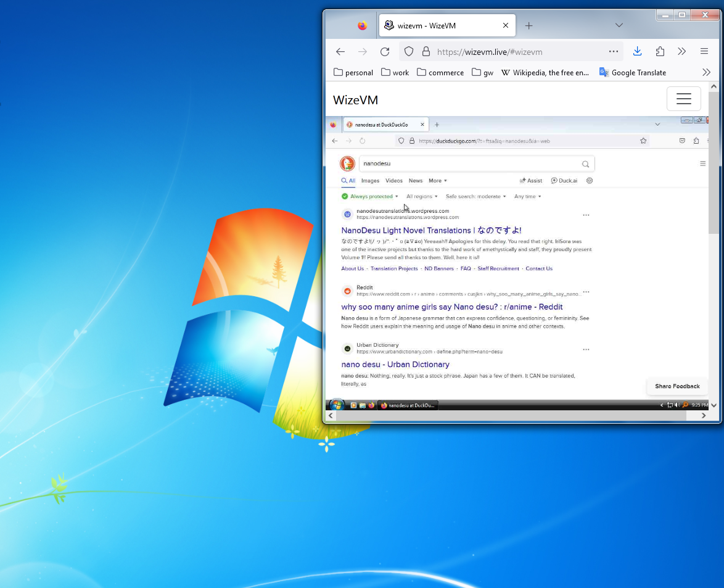Viewport: 724px width, 588px height.
Task: Click the DuckDuckGo logo in the VM
Action: (347, 164)
